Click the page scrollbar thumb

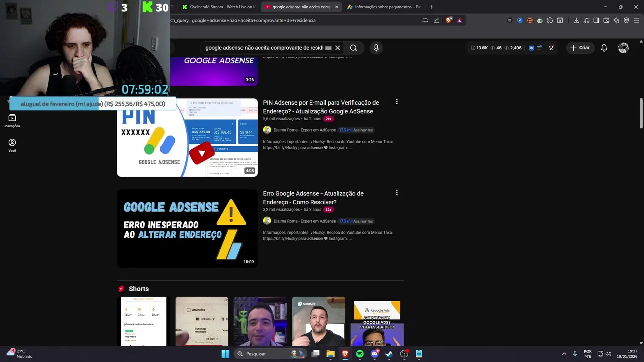click(641, 113)
